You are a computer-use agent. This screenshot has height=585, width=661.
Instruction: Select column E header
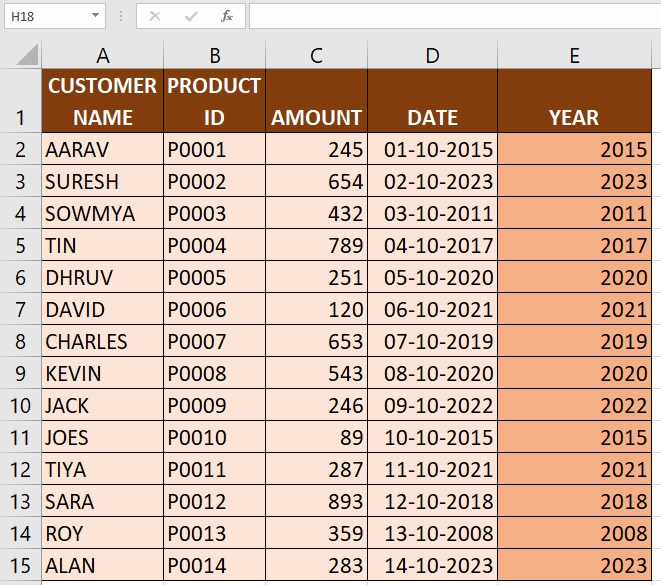click(x=574, y=56)
